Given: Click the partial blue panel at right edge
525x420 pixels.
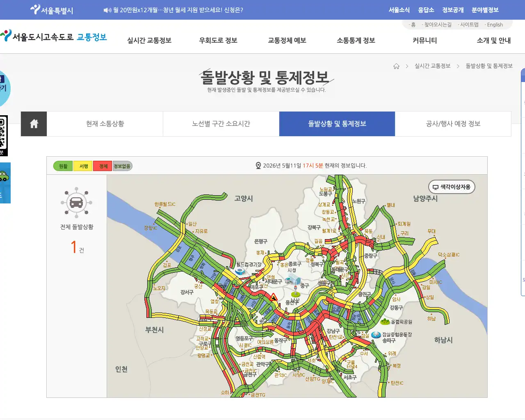Looking at the screenshot, I should point(523,182).
